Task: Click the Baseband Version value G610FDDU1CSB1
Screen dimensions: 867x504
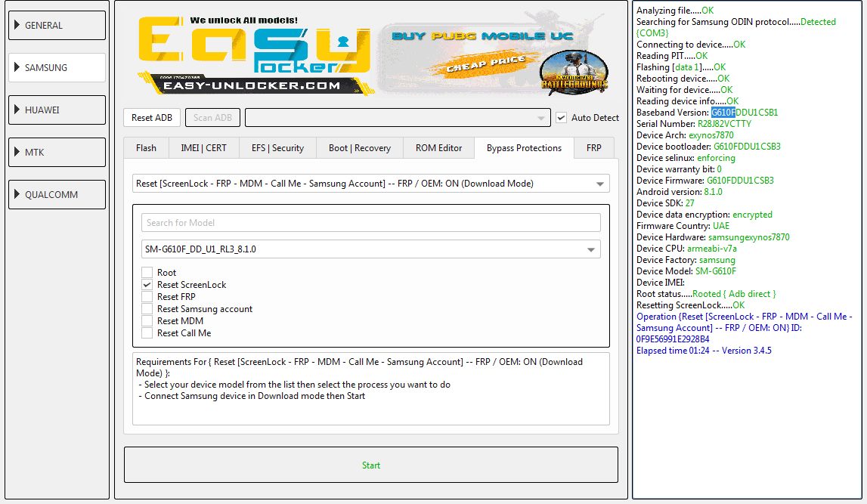Action: pos(745,113)
